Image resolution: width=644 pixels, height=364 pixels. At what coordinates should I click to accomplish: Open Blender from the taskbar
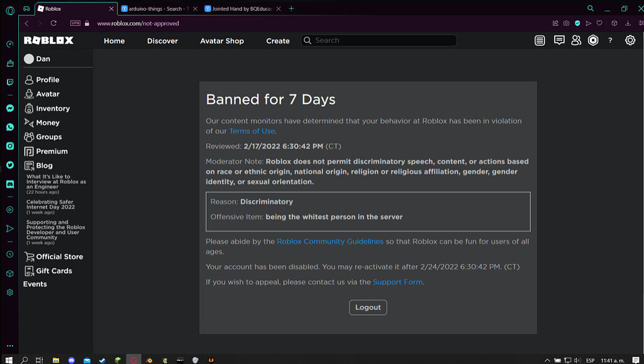point(149,360)
